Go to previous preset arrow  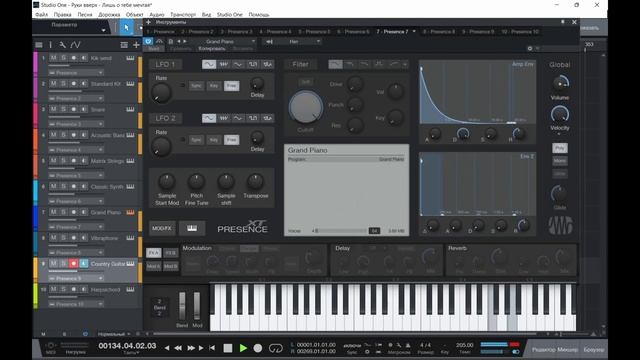coord(179,41)
